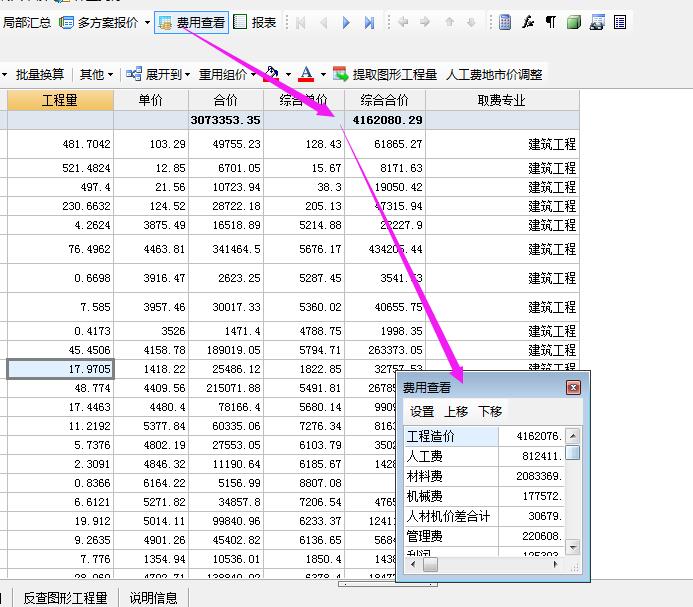Select 人工费 row in 费用查看
Image resolution: width=693 pixels, height=607 pixels.
484,456
